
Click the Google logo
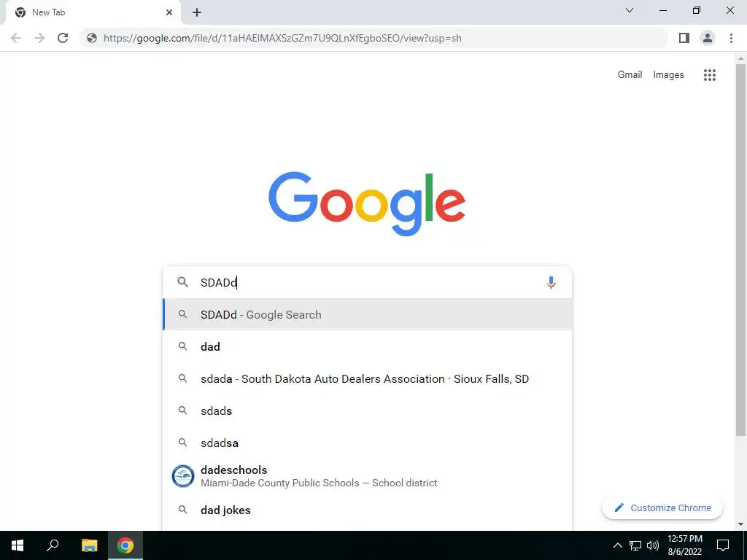tap(367, 204)
